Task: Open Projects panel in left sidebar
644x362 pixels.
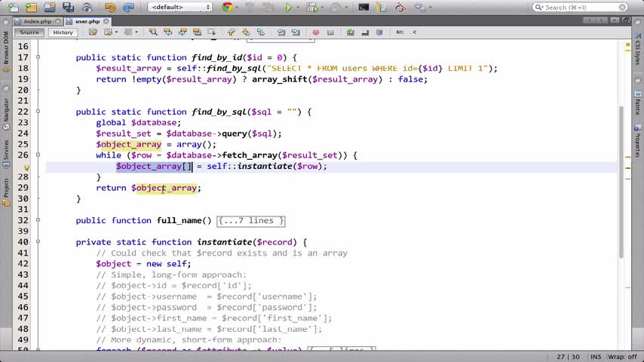Action: click(x=6, y=192)
